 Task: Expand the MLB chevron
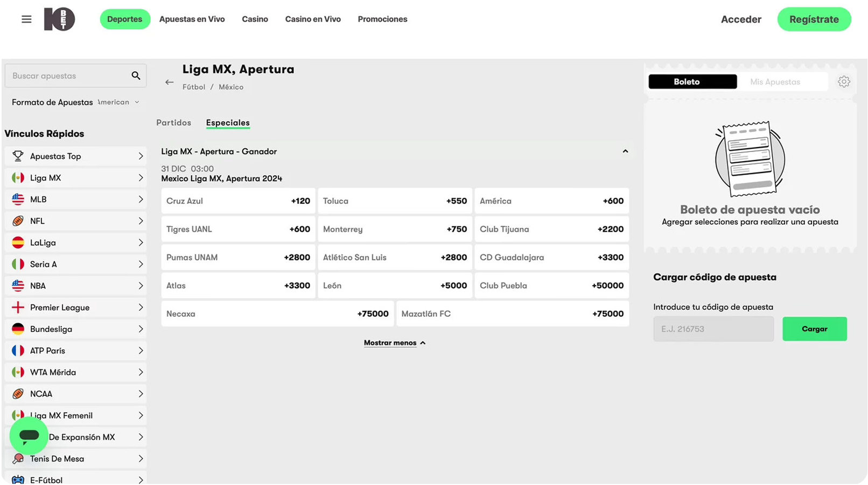click(x=141, y=199)
